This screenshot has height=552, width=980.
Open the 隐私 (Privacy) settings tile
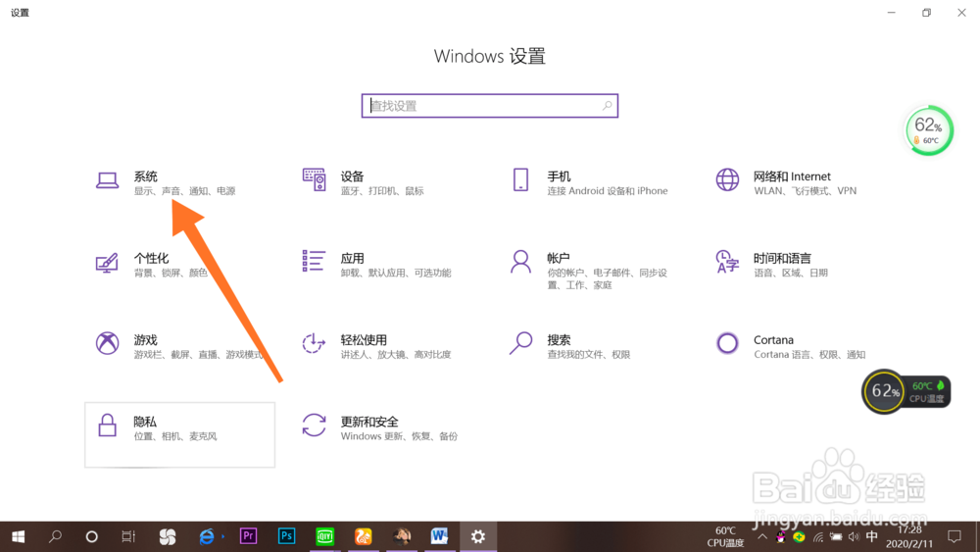coord(179,434)
